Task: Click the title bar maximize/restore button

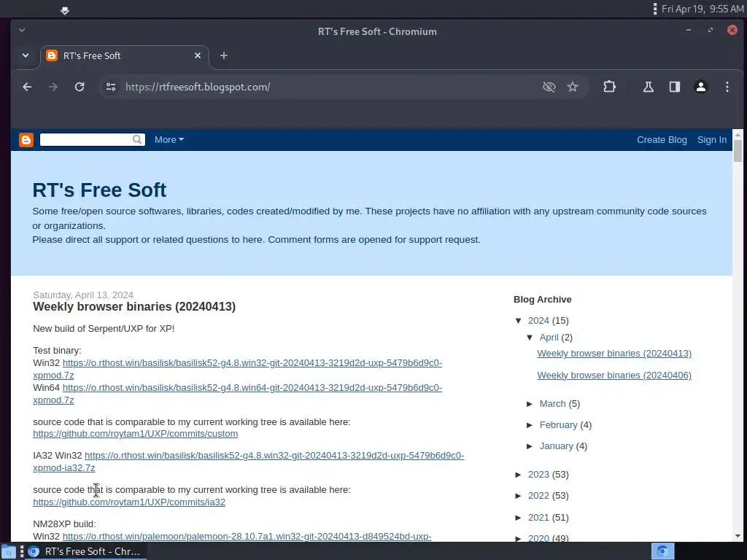Action: pos(711,30)
